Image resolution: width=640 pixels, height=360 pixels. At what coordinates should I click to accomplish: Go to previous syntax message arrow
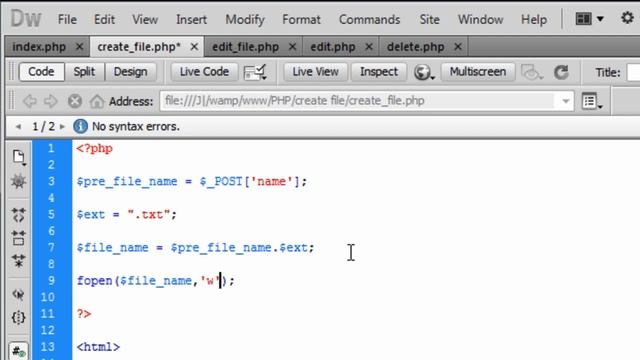18,127
